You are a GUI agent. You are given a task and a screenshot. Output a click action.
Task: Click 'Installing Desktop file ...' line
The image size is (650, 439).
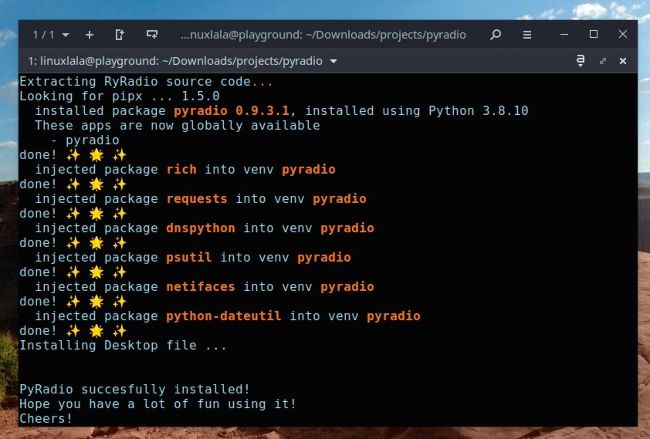[x=123, y=345]
